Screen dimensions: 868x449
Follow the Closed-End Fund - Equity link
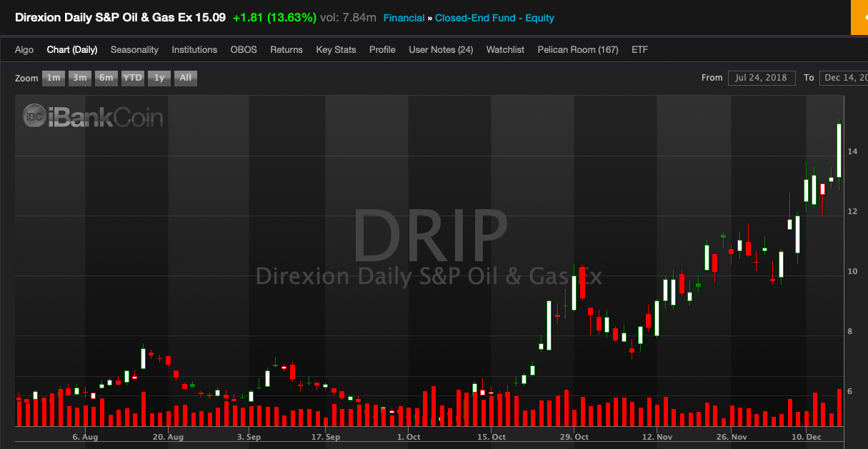point(494,18)
